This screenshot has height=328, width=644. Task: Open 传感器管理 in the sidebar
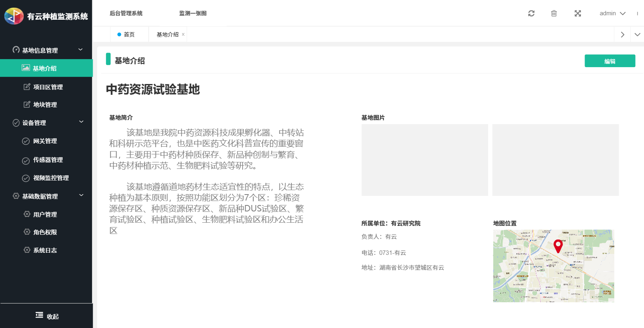48,160
